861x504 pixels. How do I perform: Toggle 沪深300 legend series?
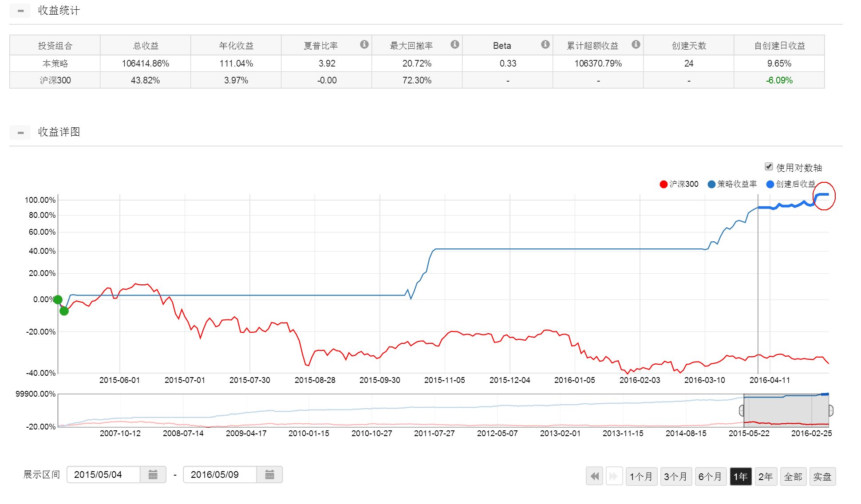(x=679, y=184)
